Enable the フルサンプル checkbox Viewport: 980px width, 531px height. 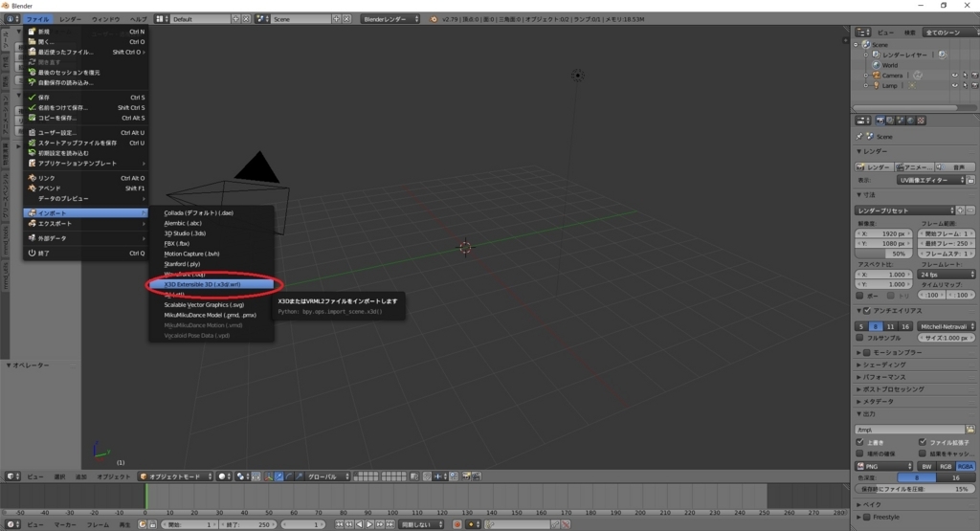(860, 338)
